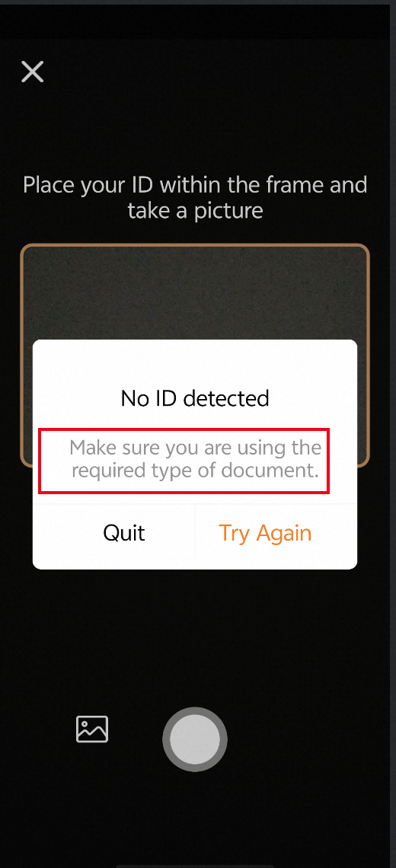
Task: Click the vertical divider between Quit and Try Again
Action: click(195, 532)
